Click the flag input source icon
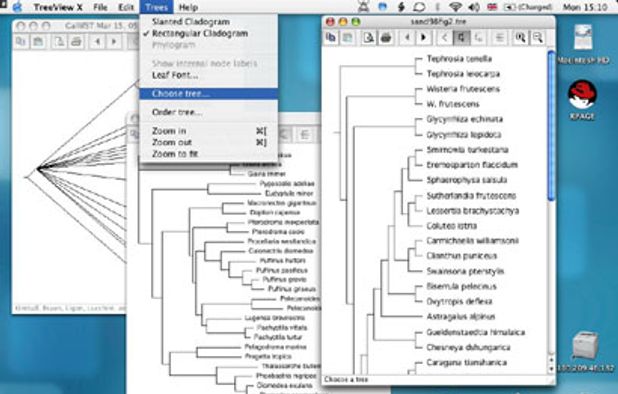The width and height of the screenshot is (618, 394). (492, 7)
